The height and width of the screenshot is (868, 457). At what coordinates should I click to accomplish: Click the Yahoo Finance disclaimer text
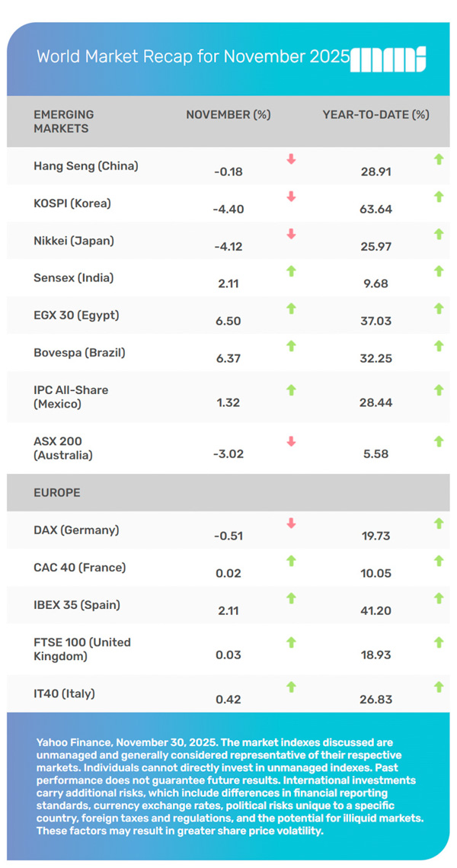pyautogui.click(x=221, y=785)
